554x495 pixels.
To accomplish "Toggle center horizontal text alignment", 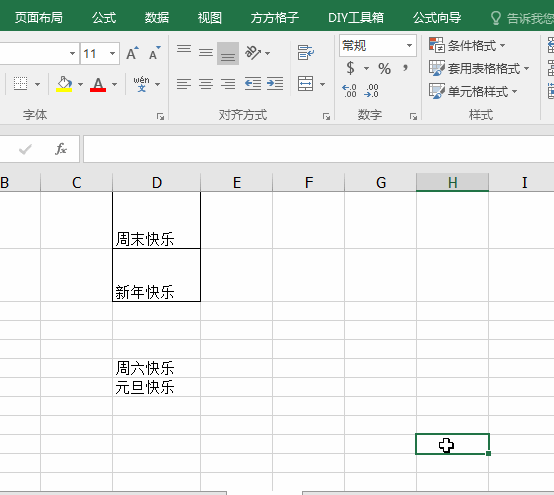I will tap(206, 84).
